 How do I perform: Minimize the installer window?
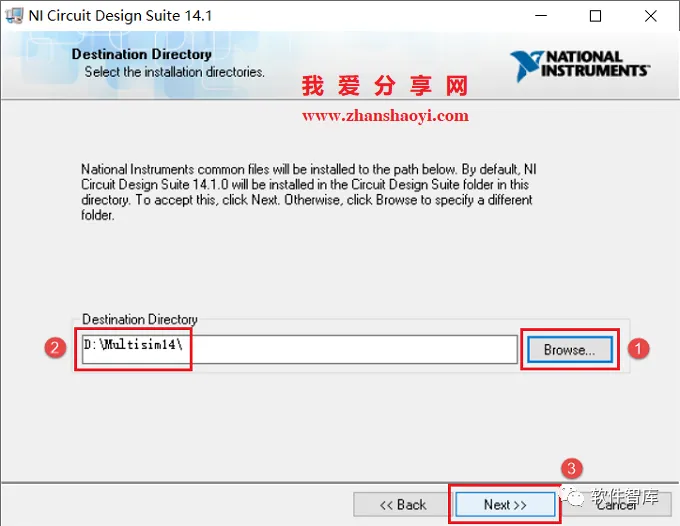click(x=541, y=16)
